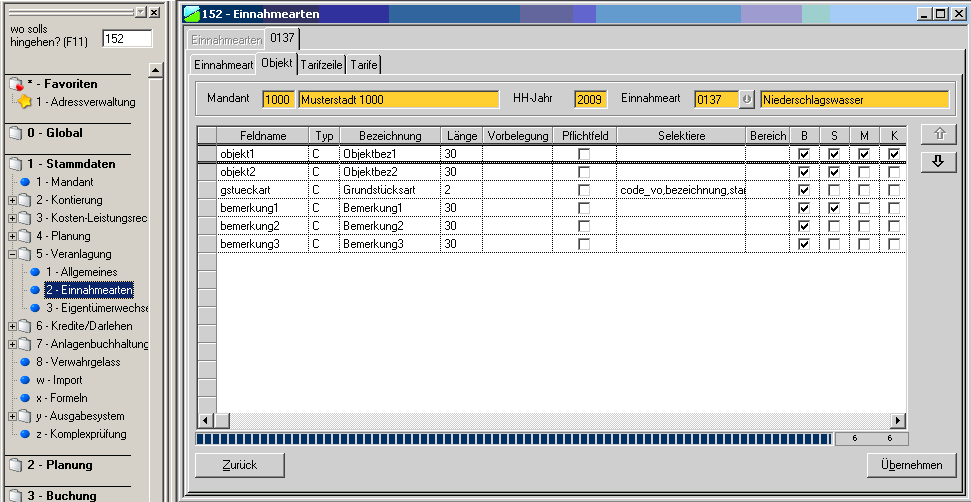
Task: Expand the Kontierung tree node
Action: coord(12,200)
